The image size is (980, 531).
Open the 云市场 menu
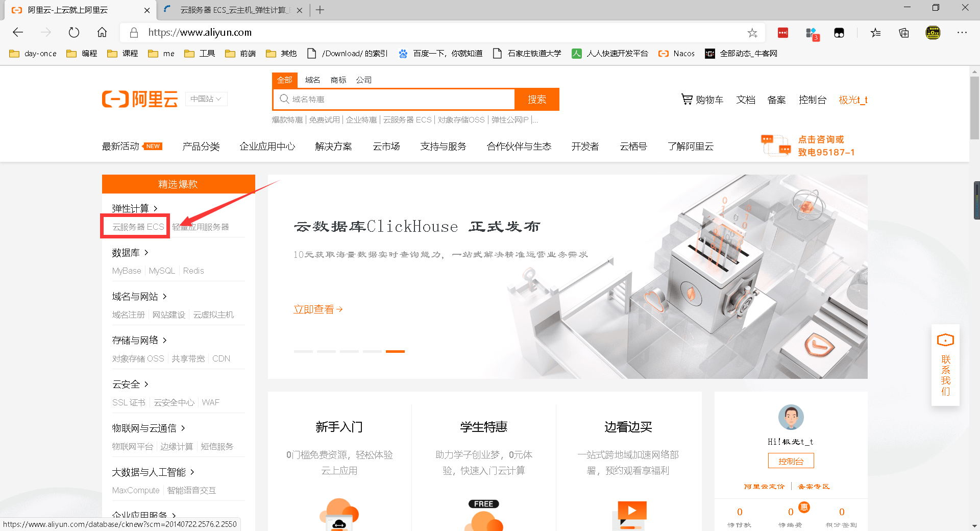[386, 147]
